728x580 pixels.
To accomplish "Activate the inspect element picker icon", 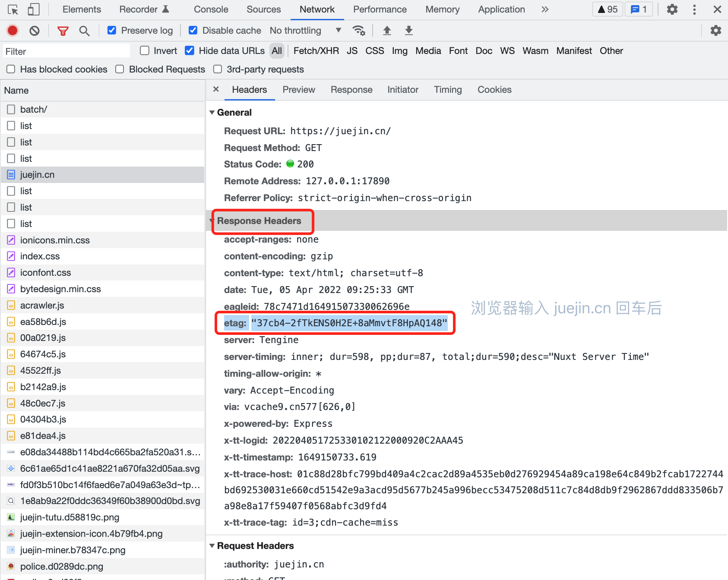I will coord(13,9).
